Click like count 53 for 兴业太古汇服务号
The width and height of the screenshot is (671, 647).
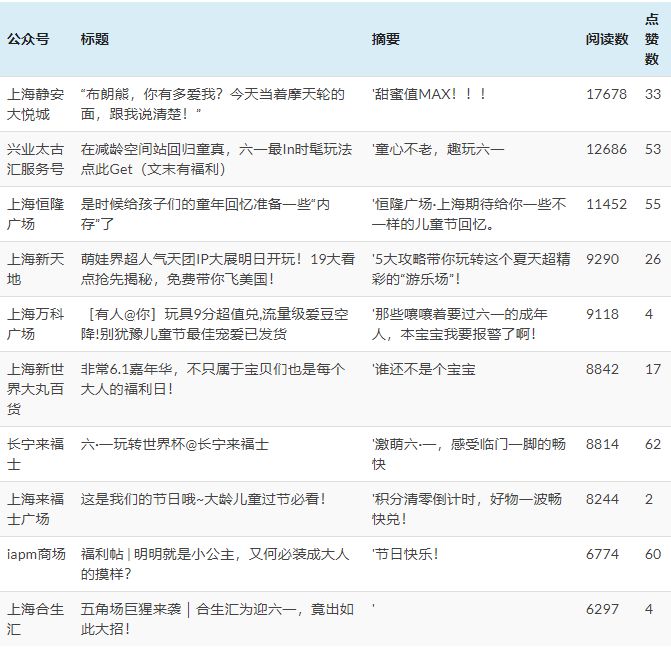pos(653,149)
